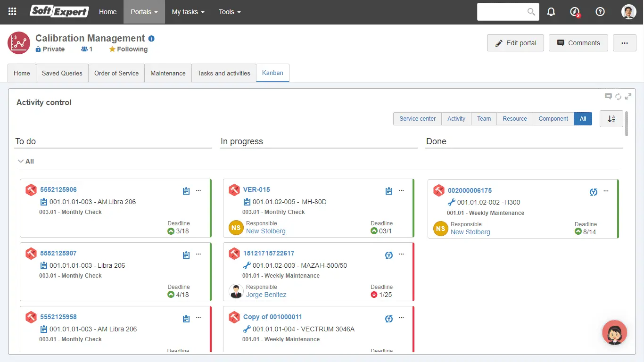Open the help question mark icon
The height and width of the screenshot is (362, 644).
coord(600,12)
